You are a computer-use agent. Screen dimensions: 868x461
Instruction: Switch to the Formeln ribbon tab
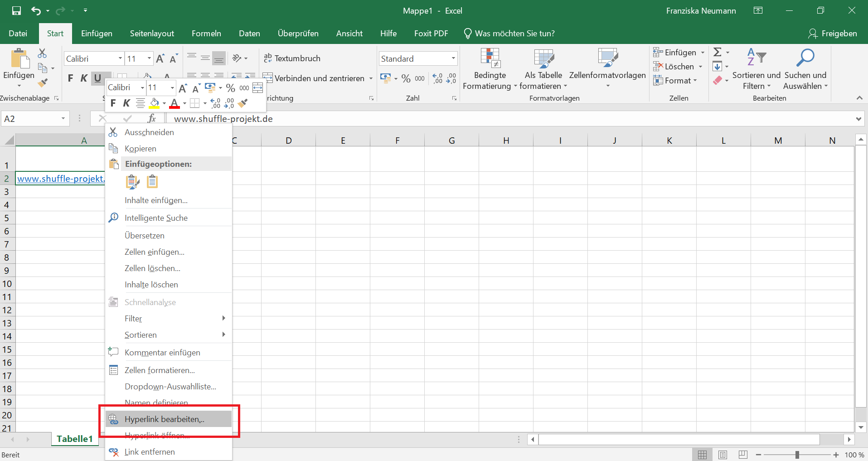pos(206,33)
